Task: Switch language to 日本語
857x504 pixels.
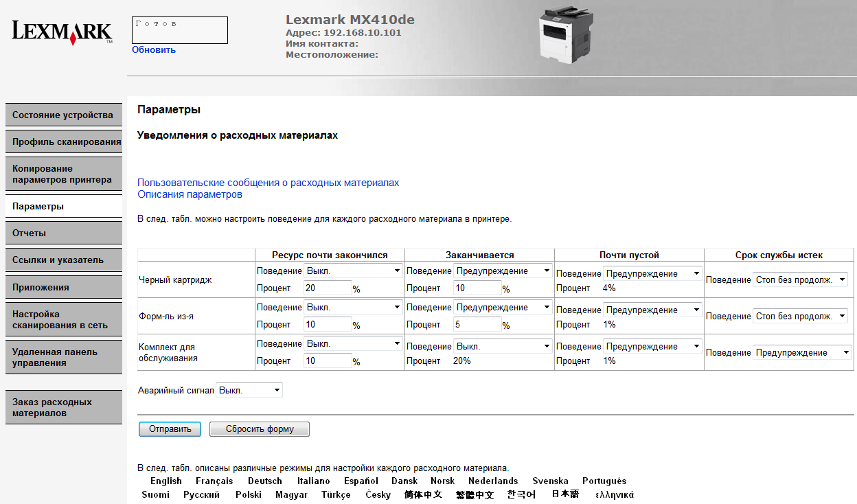Action: click(x=565, y=494)
